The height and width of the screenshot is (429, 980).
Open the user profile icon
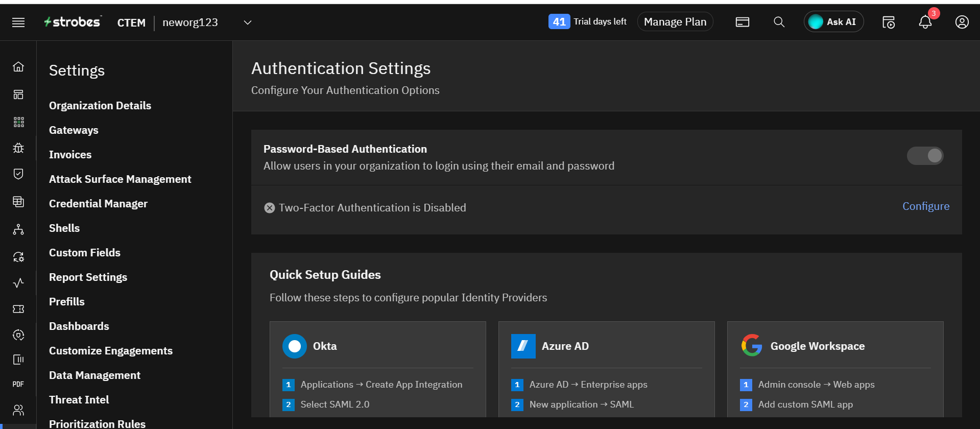click(x=962, y=22)
